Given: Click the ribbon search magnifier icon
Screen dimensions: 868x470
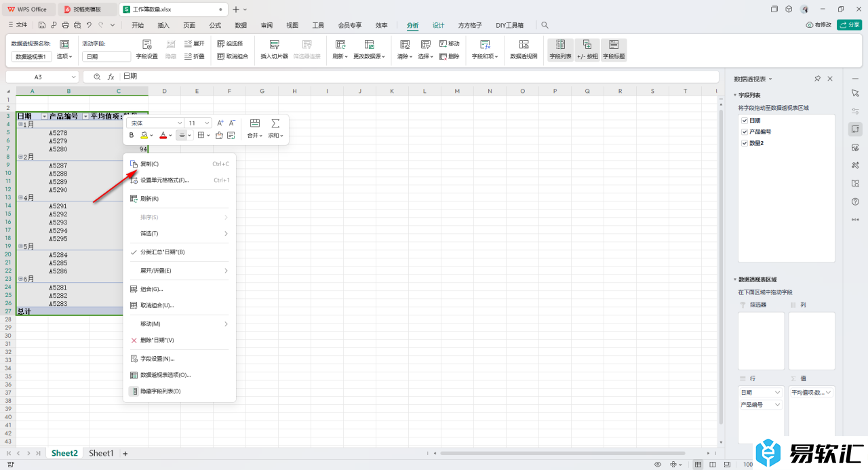Looking at the screenshot, I should (545, 25).
